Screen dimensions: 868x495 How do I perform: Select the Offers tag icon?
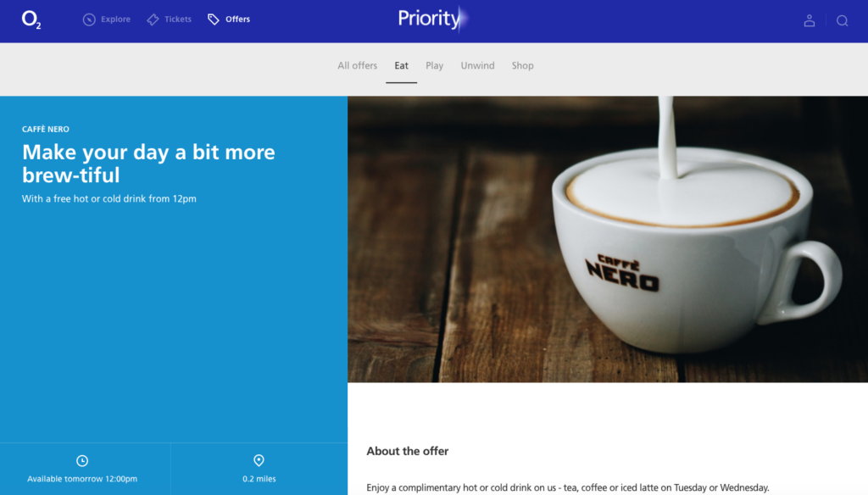(x=214, y=20)
